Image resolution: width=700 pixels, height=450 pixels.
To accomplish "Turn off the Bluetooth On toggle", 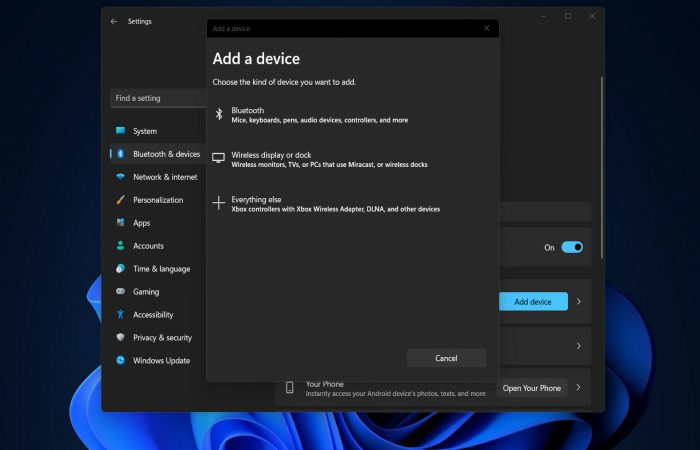I will (x=572, y=247).
